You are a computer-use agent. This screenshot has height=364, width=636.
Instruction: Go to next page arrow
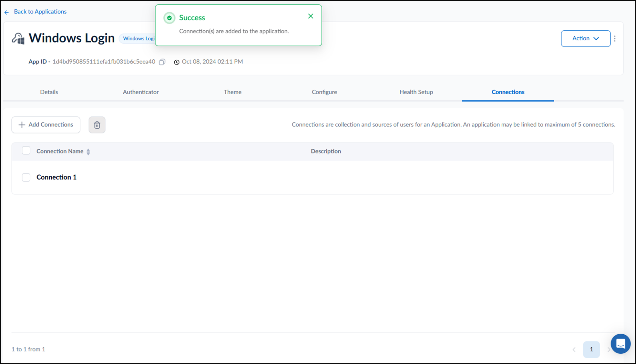[609, 349]
